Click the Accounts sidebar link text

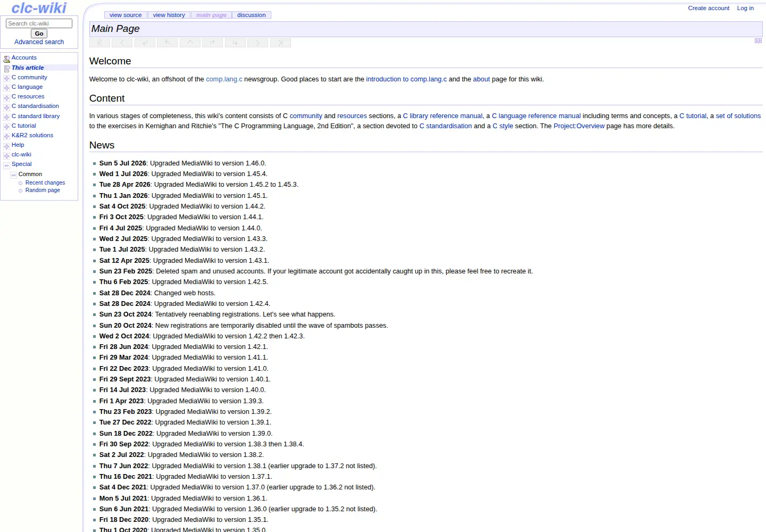click(x=24, y=57)
